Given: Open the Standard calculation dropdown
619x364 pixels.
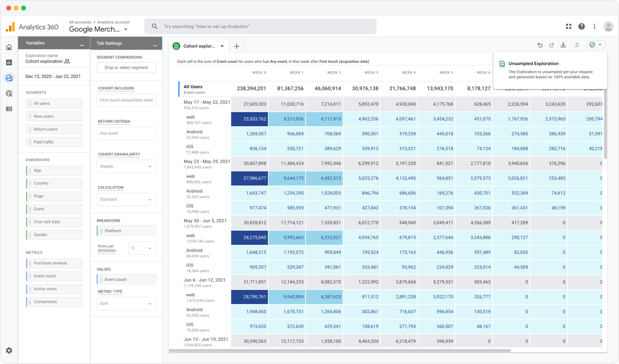Looking at the screenshot, I should 126,199.
